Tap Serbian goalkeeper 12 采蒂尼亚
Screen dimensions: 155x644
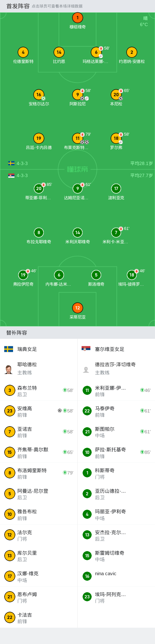click(x=77, y=308)
